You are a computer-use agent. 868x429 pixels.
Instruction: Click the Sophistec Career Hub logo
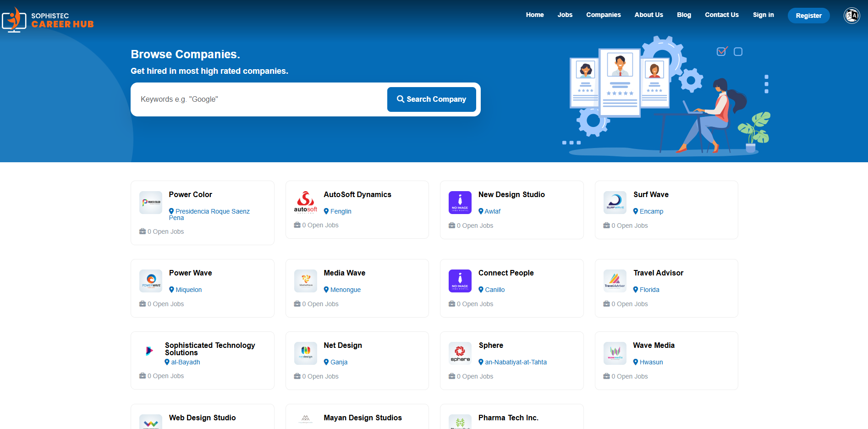pos(48,20)
